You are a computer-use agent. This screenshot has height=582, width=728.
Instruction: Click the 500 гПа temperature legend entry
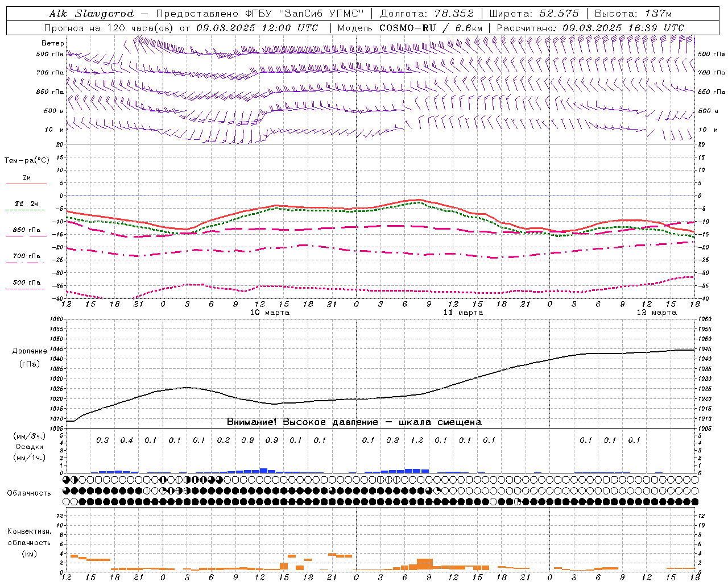tap(27, 282)
